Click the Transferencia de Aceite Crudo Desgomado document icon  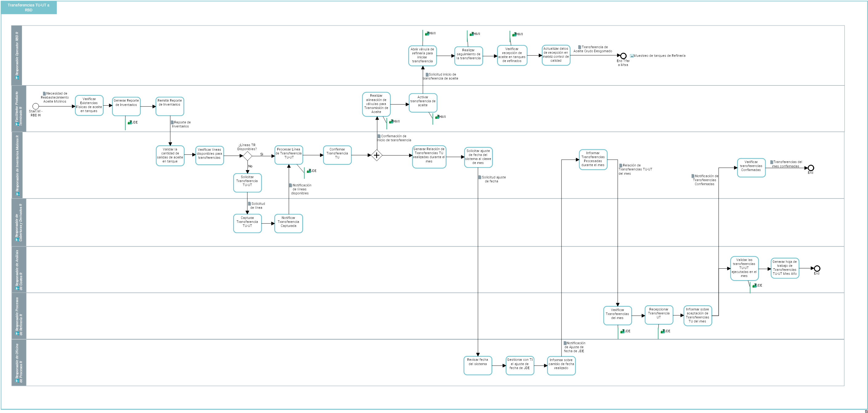580,47
